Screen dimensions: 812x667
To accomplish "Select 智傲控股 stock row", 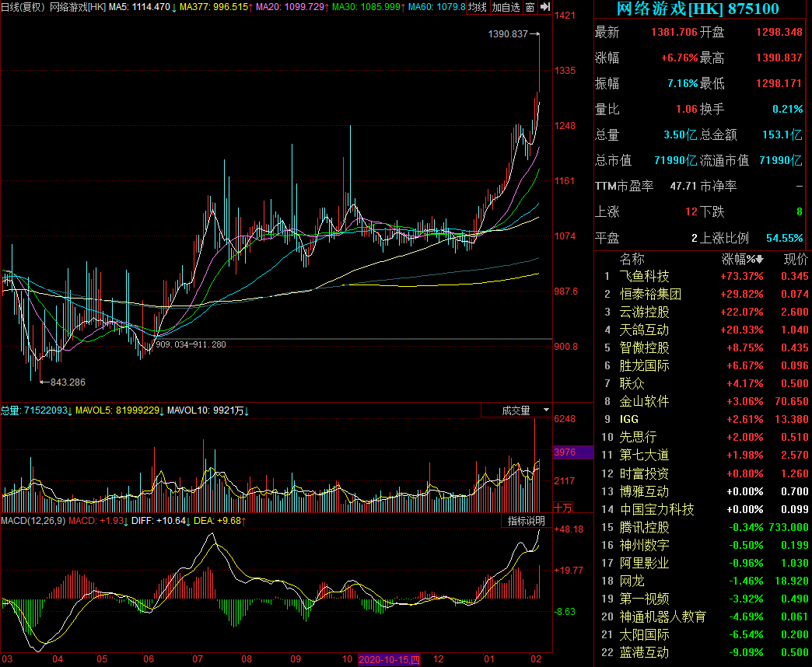I will pyautogui.click(x=703, y=347).
